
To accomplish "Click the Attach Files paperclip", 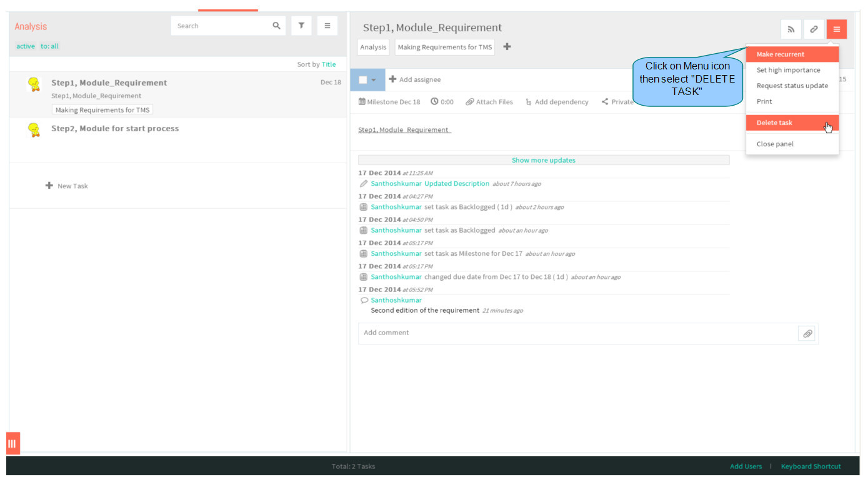I will click(x=469, y=101).
